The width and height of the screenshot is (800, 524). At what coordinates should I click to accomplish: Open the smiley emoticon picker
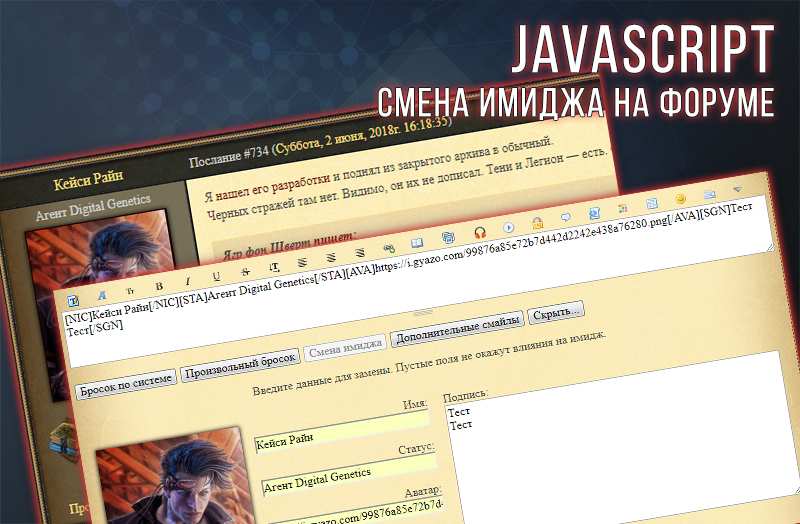tap(680, 199)
